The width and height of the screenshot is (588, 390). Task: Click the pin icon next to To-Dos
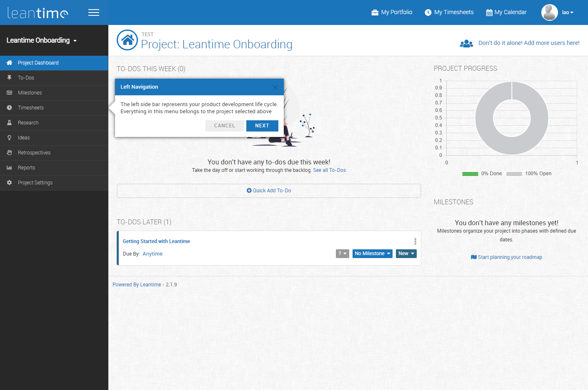pyautogui.click(x=9, y=78)
